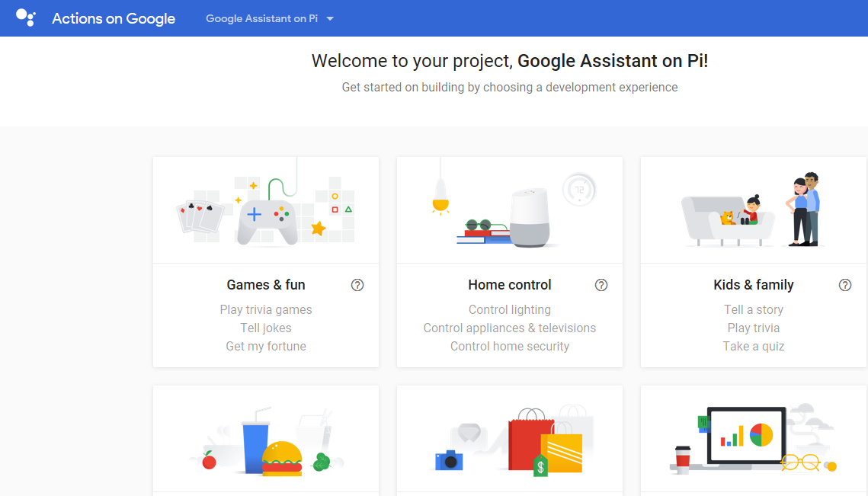Image resolution: width=868 pixels, height=496 pixels.
Task: Select the Home control card title
Action: [510, 284]
